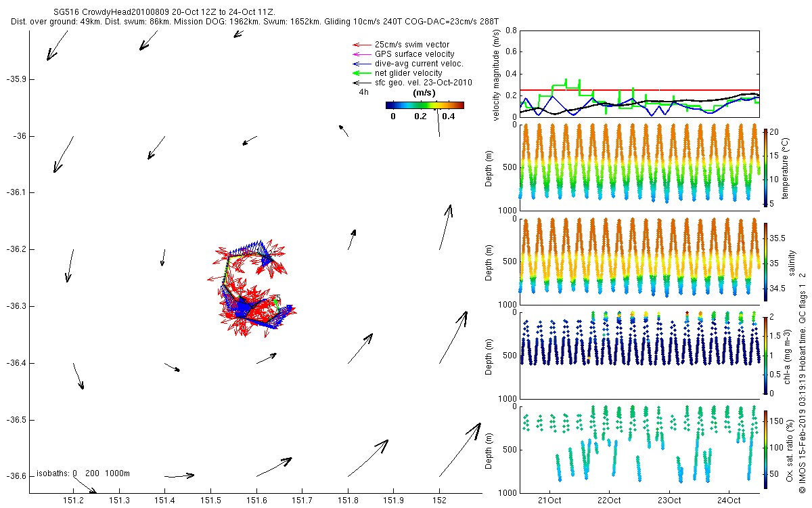Click the '151.2' longitude tick label

pos(73,501)
